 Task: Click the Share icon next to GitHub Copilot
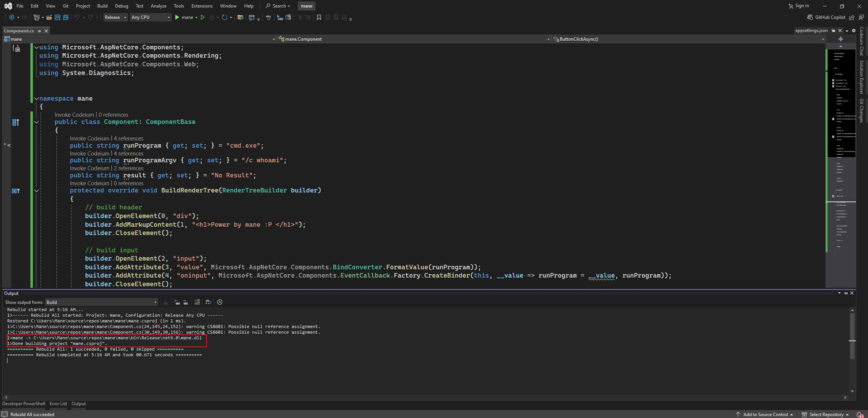click(852, 17)
